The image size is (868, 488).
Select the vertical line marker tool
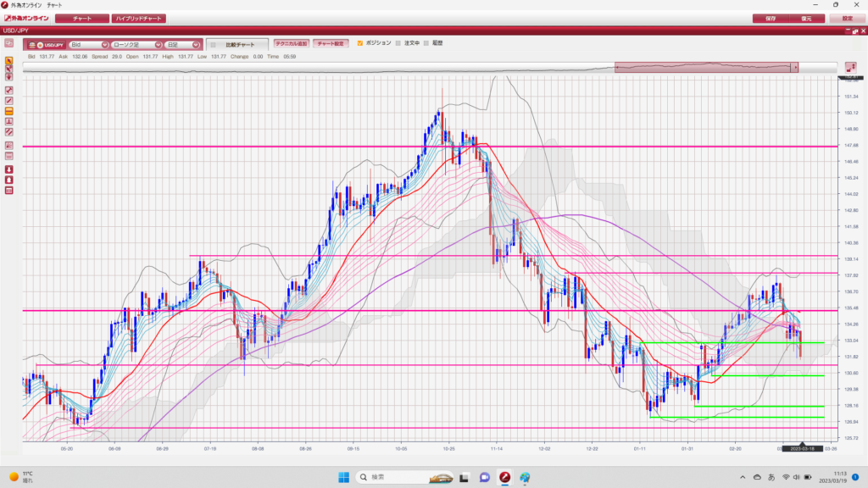pyautogui.click(x=8, y=122)
